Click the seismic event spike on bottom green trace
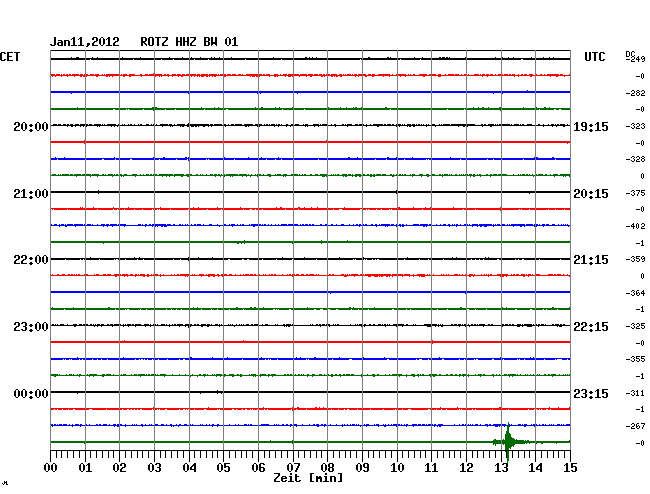This screenshot has width=650, height=494. pyautogui.click(x=508, y=442)
